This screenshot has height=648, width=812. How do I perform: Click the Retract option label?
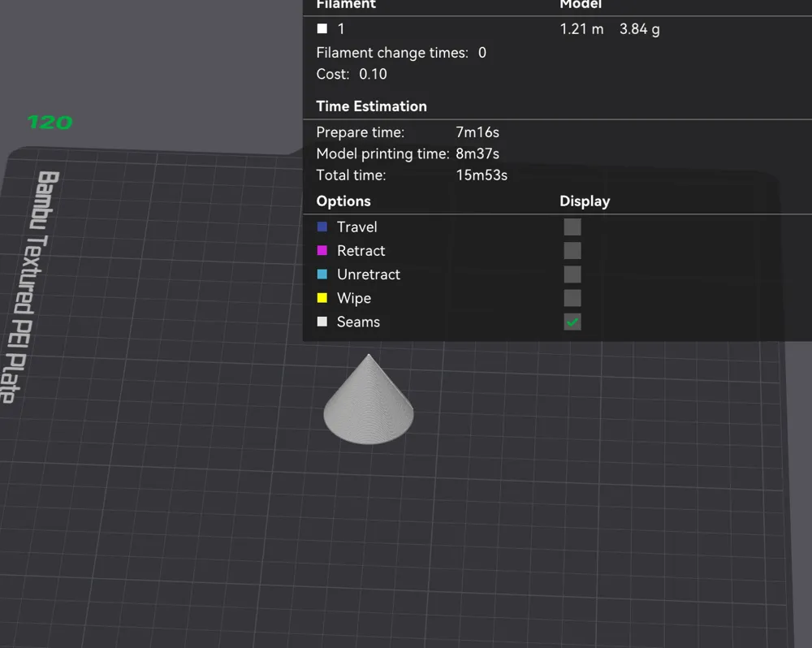[x=361, y=251]
